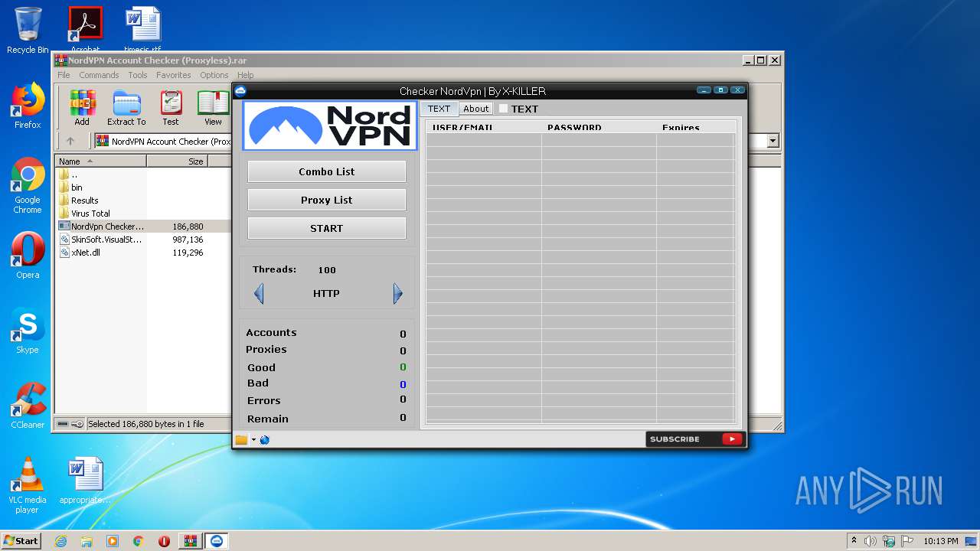
Task: Click the cloud icon in Checker title bar
Action: [240, 91]
